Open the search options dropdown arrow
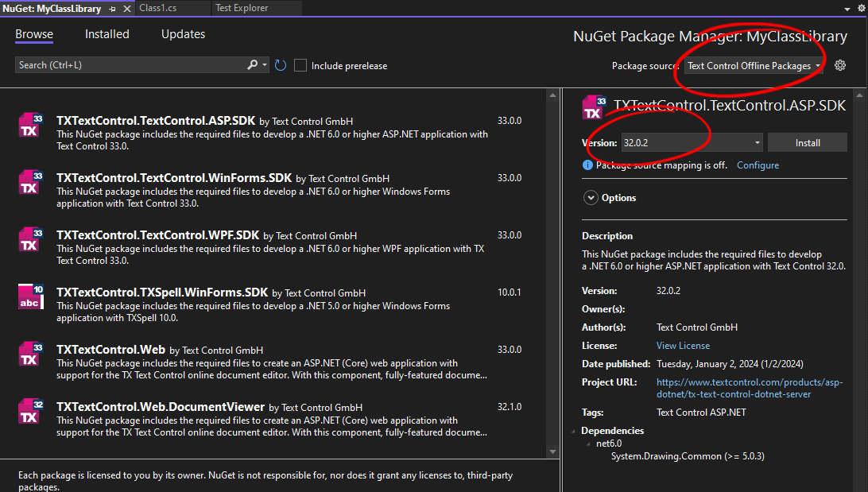The height and width of the screenshot is (492, 868). [x=265, y=64]
